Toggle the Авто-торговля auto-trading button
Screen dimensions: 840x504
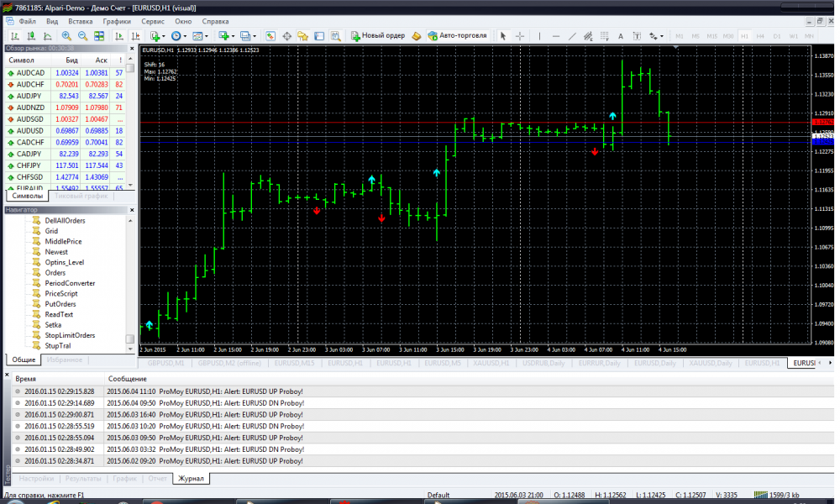455,36
